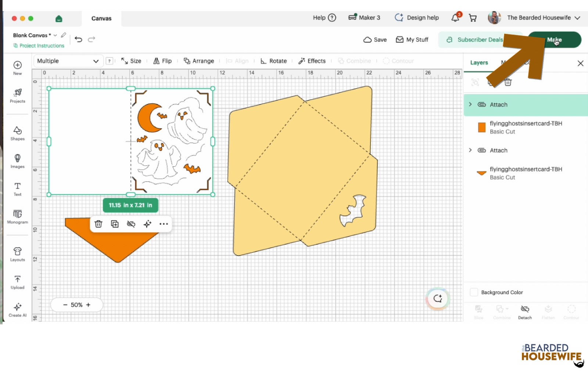Duplicate selection from the canvas floating toolbar

115,224
